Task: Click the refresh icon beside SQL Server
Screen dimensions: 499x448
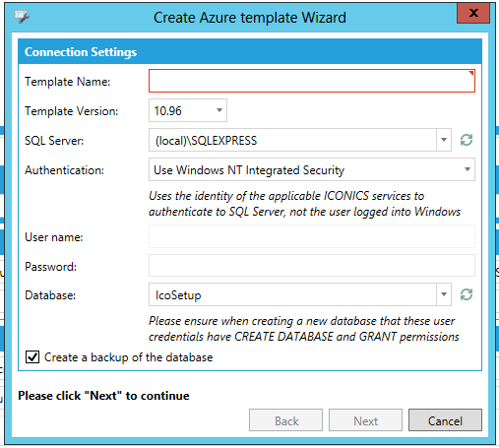Action: [x=467, y=140]
